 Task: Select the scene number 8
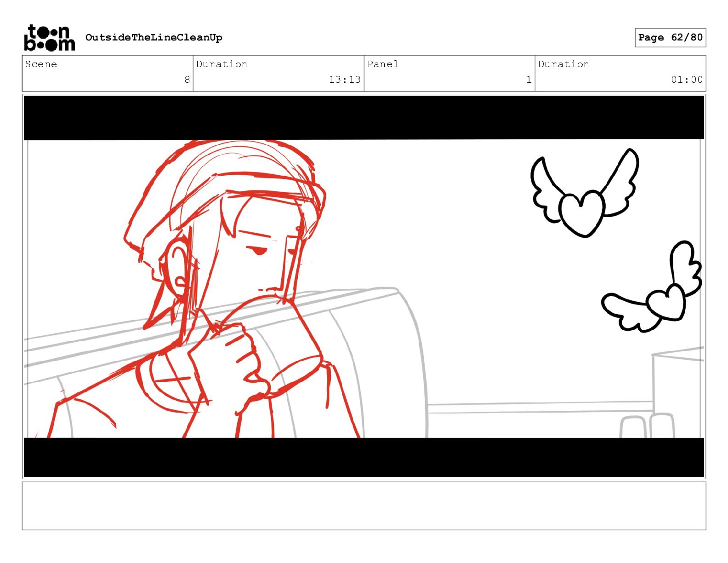pos(187,80)
